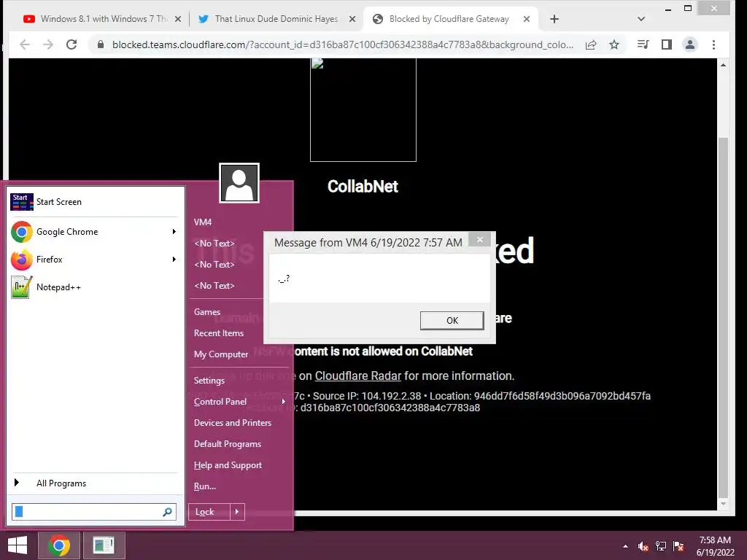The height and width of the screenshot is (560, 747).
Task: Open Start Screen from start menu
Action: pos(96,202)
